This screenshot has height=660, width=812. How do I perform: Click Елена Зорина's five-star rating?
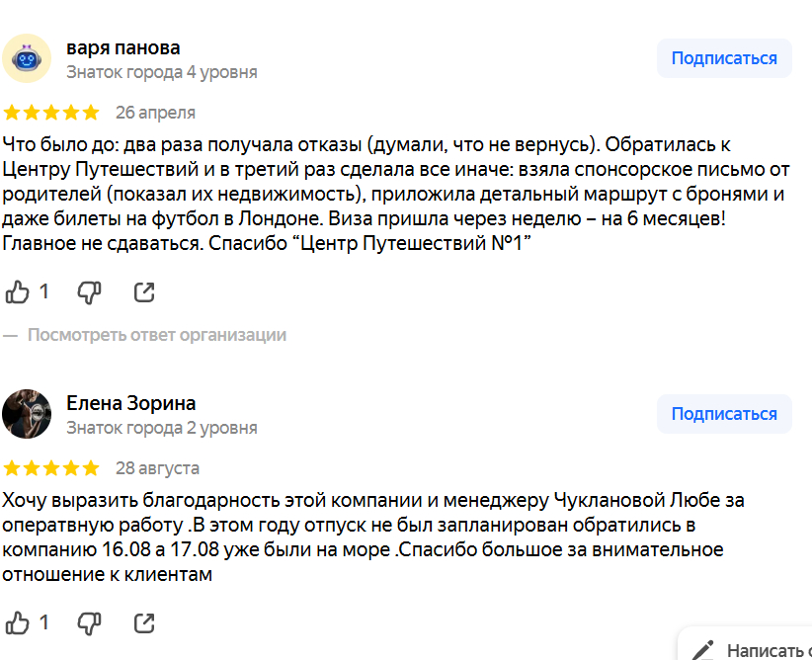pos(51,468)
